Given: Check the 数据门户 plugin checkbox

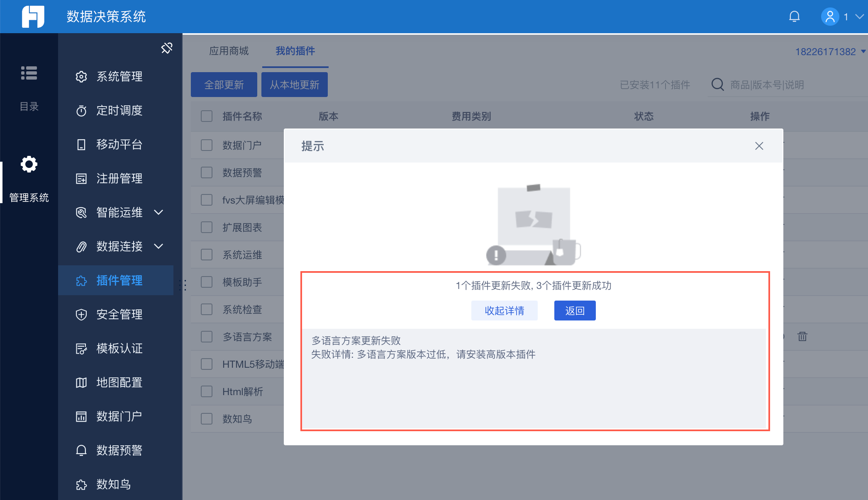Looking at the screenshot, I should [x=207, y=145].
